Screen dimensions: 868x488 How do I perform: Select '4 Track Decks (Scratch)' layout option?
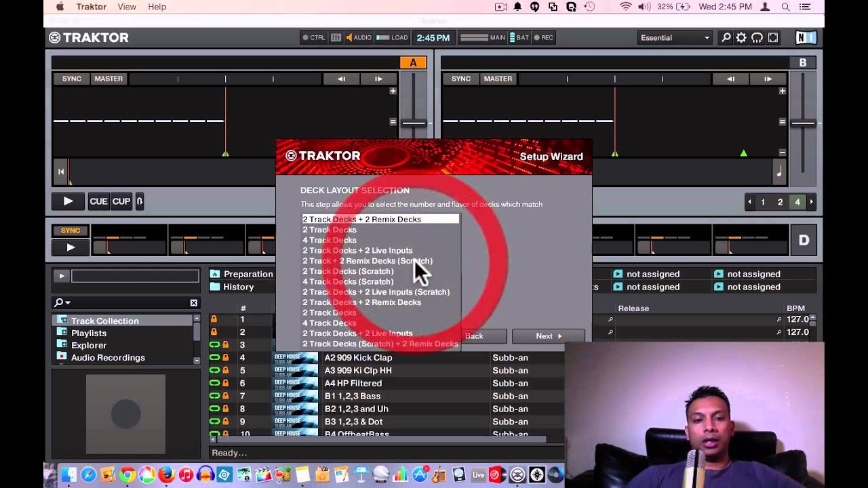pyautogui.click(x=348, y=282)
